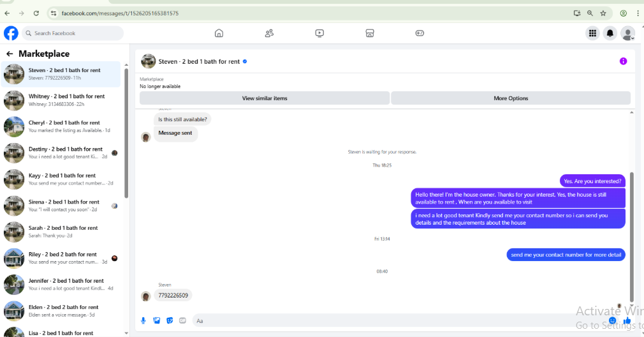Viewport: 644px width, 337px height.
Task: Open emoji picker in message box
Action: pos(612,320)
